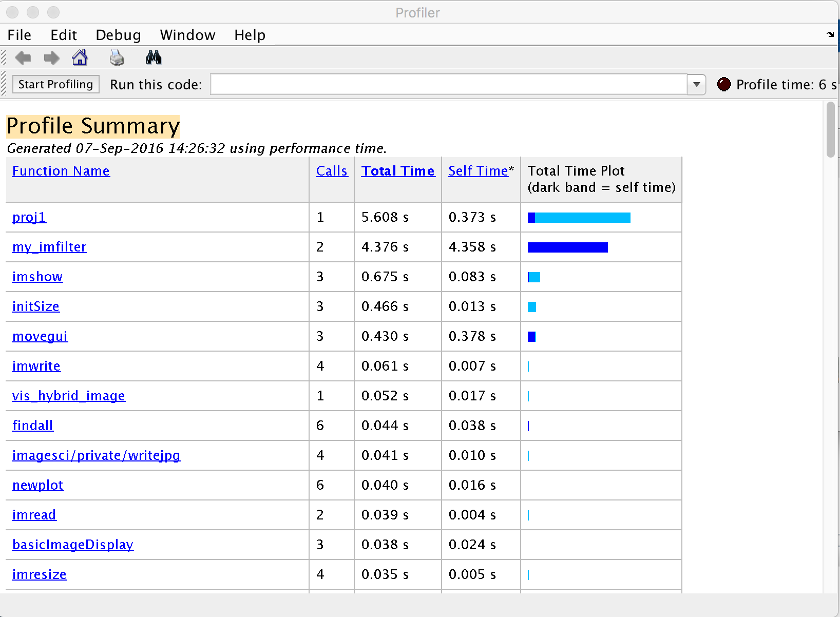Expand the Run this code dropdown
Viewport: 840px width, 617px height.
[x=696, y=84]
